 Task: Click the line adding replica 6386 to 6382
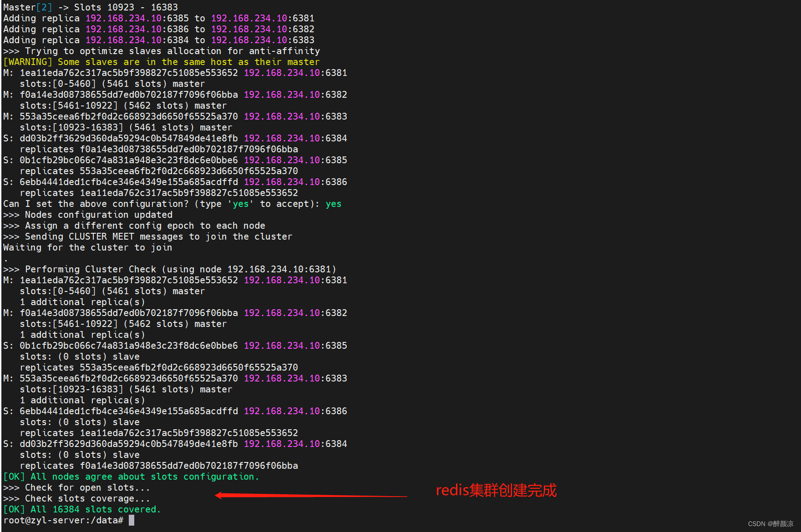click(x=159, y=29)
